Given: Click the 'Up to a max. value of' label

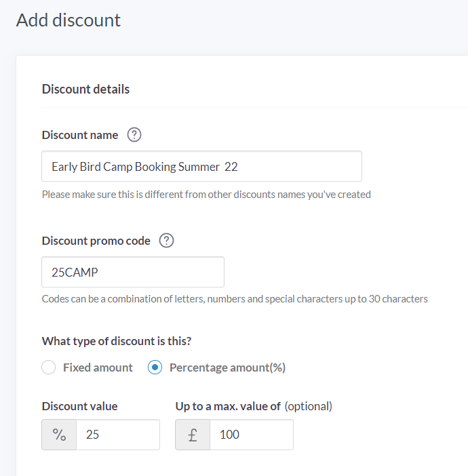Looking at the screenshot, I should click(x=228, y=406).
